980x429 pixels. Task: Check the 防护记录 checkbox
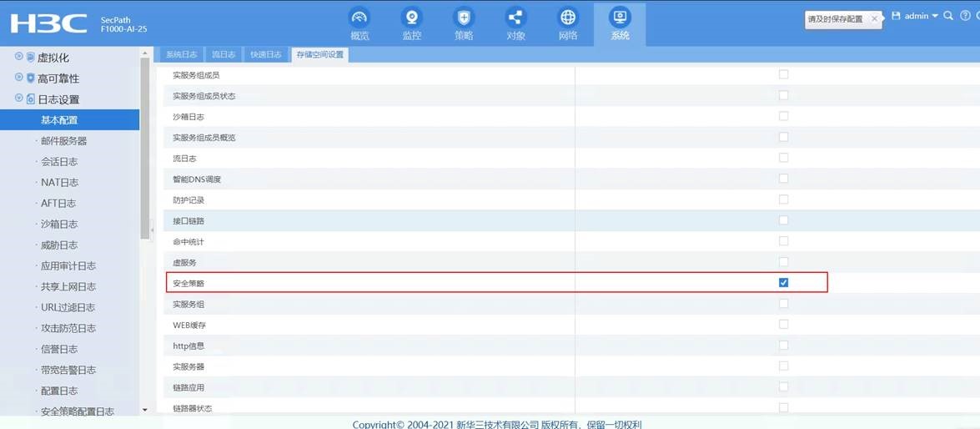click(783, 199)
